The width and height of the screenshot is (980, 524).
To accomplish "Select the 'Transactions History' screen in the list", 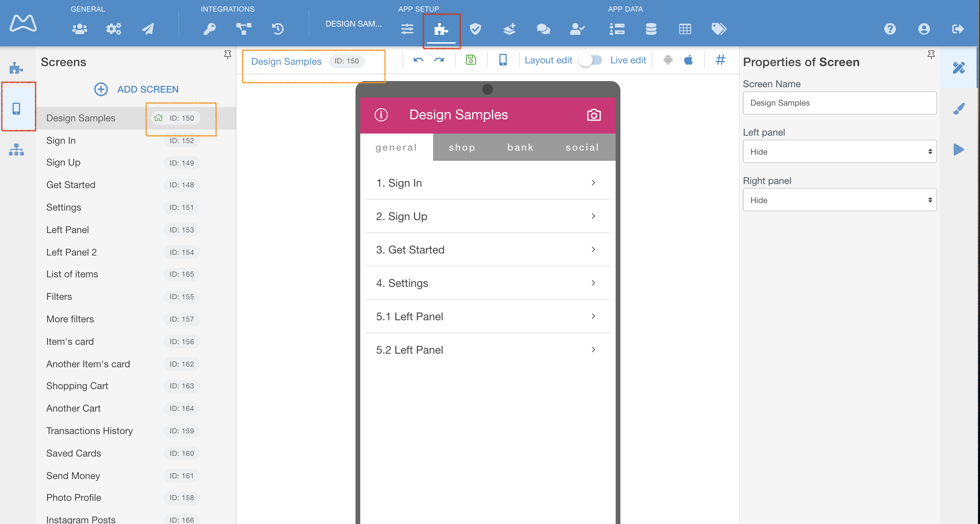I will coord(136,431).
